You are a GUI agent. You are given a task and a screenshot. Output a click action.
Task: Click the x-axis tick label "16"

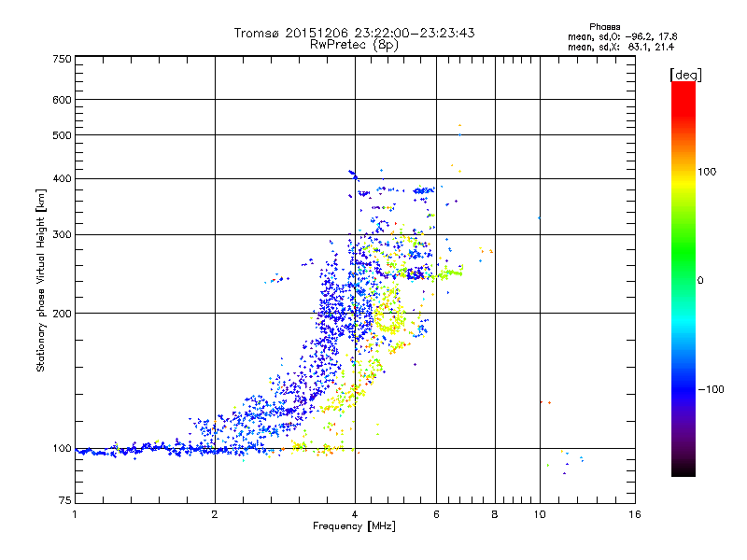(635, 514)
